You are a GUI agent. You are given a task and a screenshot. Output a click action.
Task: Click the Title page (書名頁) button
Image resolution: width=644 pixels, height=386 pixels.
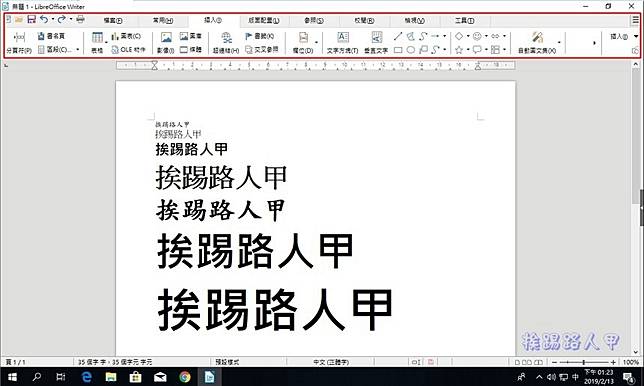pyautogui.click(x=51, y=36)
